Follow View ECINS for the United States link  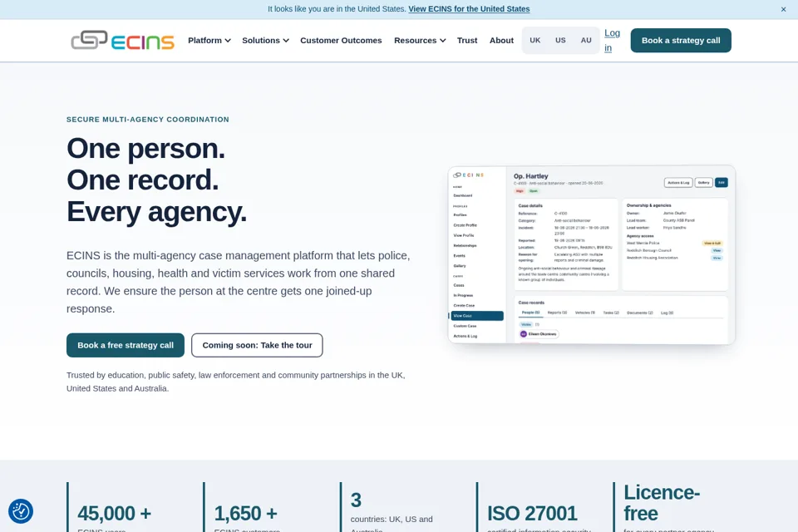tap(469, 8)
